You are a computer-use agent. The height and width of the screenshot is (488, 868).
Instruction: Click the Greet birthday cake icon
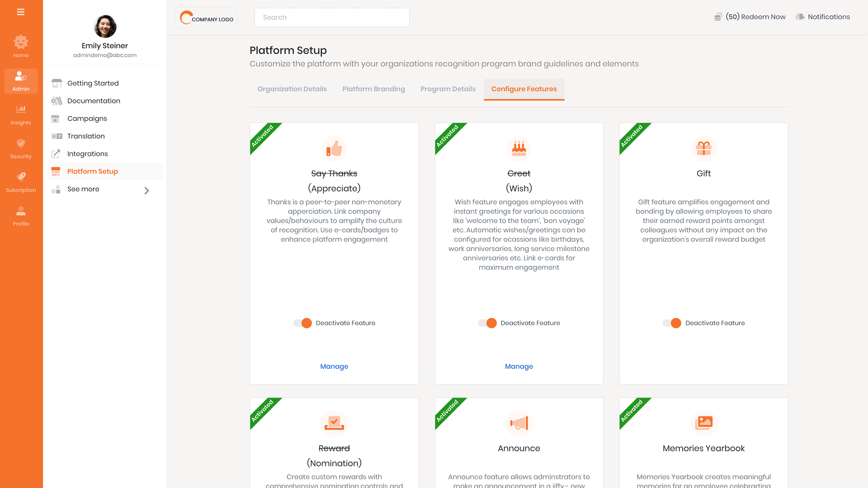coord(519,149)
